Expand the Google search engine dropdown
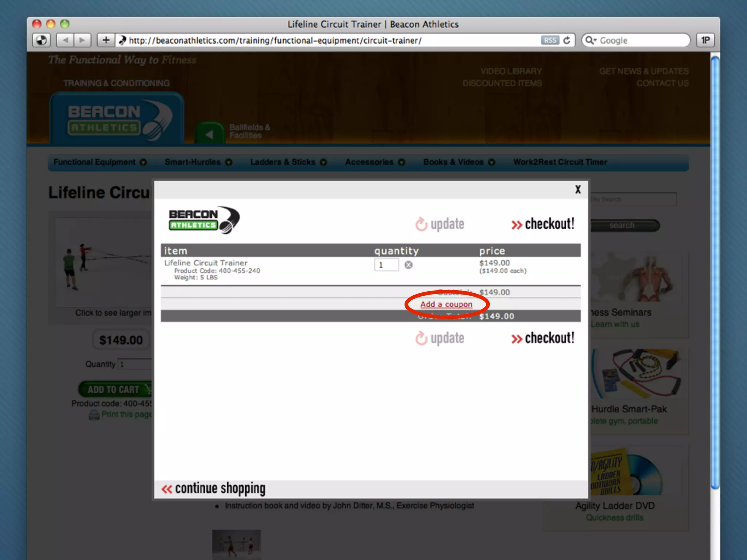 point(591,40)
